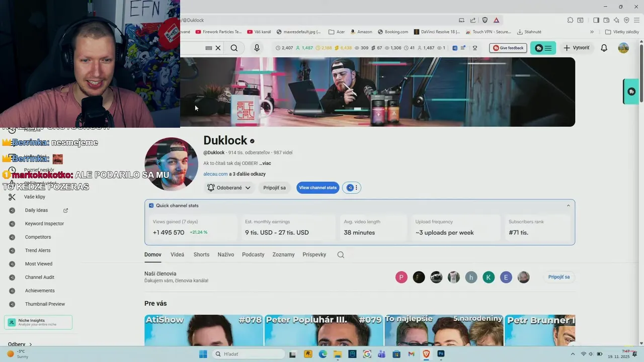Open the Amazon bookmark

[x=361, y=32]
